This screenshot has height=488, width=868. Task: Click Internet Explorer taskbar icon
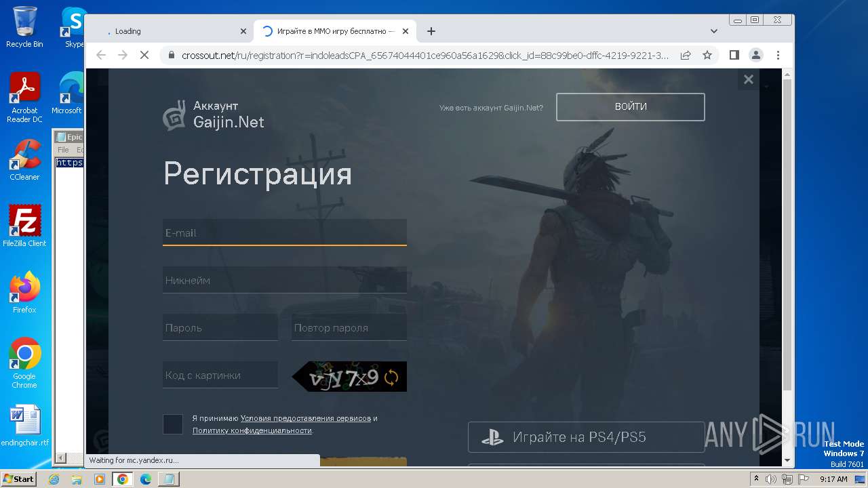click(x=54, y=479)
